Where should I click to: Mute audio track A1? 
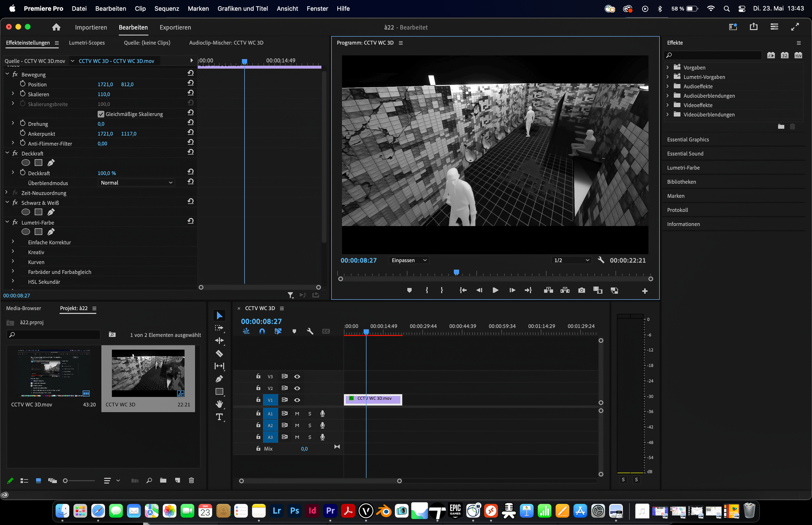[x=297, y=414]
